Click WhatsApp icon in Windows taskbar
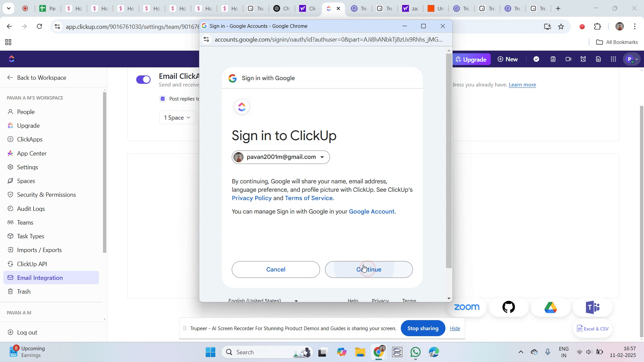The height and width of the screenshot is (362, 644). [416, 352]
